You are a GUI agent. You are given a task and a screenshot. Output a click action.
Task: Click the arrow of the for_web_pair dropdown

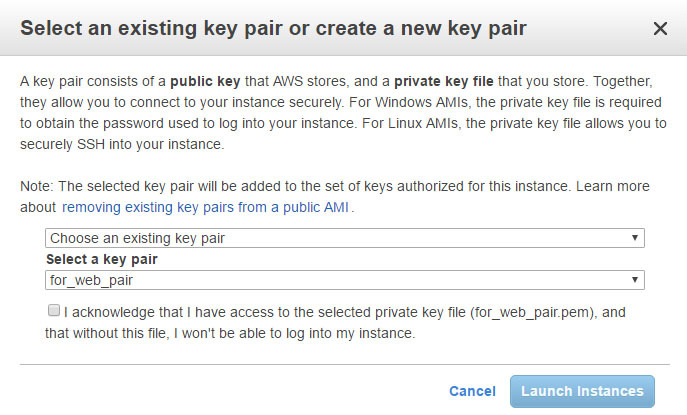click(635, 280)
